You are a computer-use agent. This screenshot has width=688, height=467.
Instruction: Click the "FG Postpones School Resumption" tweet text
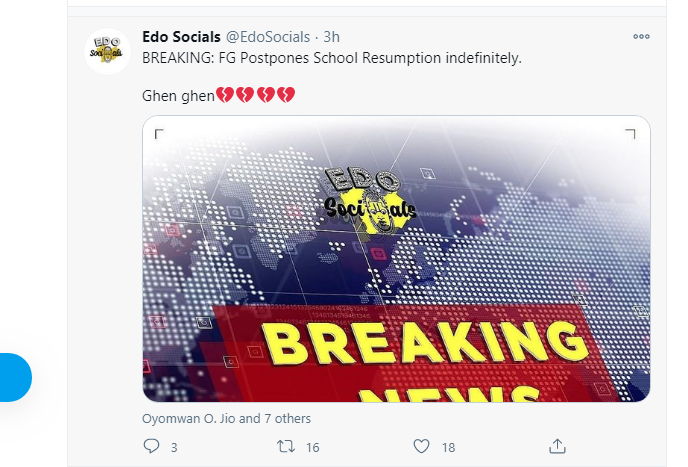click(332, 58)
